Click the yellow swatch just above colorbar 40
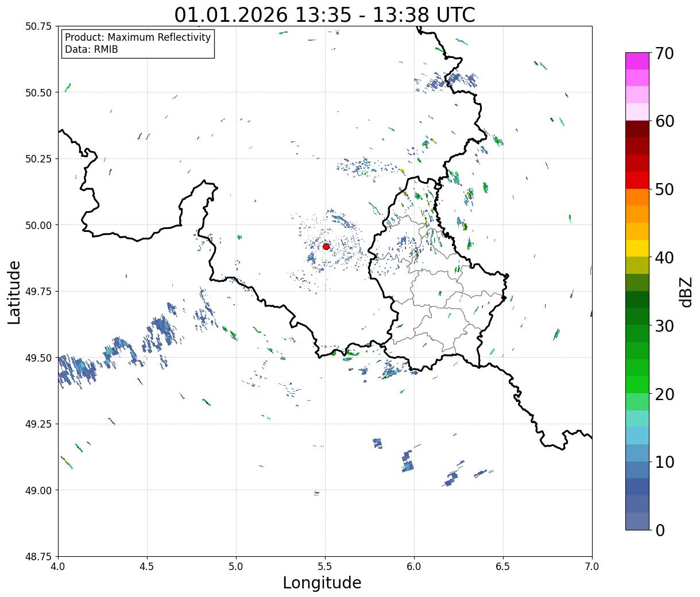Image resolution: width=700 pixels, height=597 pixels. tap(637, 248)
